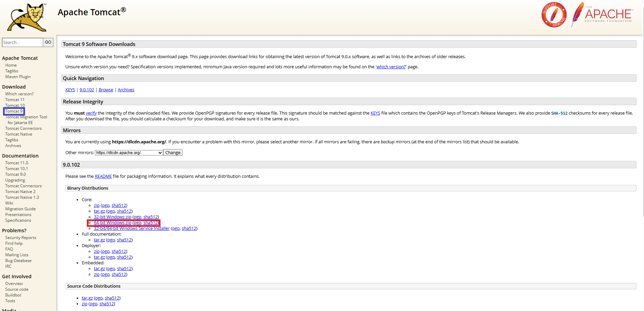Viewport: 644px width, 311px height.
Task: Open the Support Apache round badge
Action: pos(554,15)
